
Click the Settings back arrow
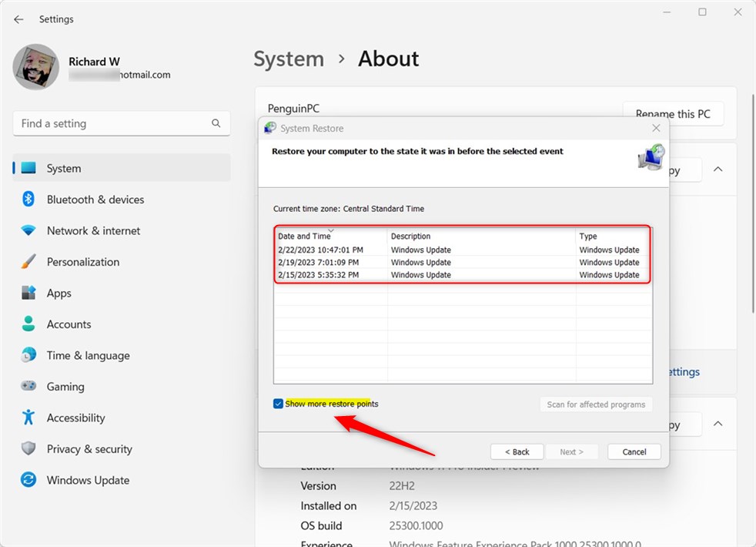[18, 19]
